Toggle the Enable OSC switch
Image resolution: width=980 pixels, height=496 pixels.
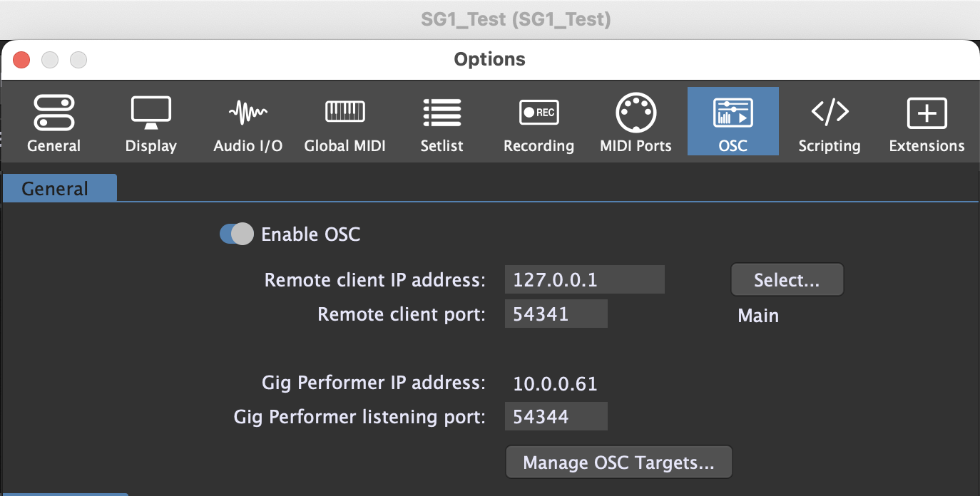click(237, 234)
